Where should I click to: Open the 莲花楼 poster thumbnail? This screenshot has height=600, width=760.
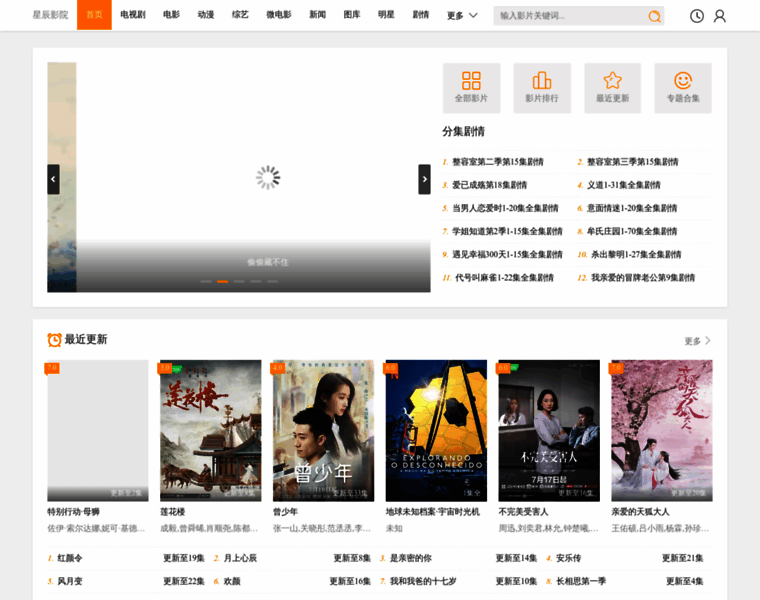(x=211, y=430)
